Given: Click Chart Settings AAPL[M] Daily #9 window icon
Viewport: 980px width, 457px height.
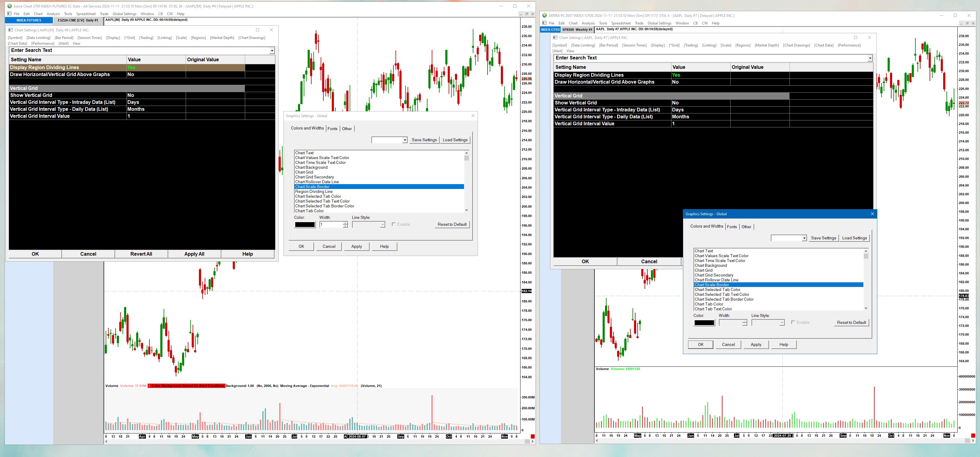Looking at the screenshot, I should click(11, 30).
